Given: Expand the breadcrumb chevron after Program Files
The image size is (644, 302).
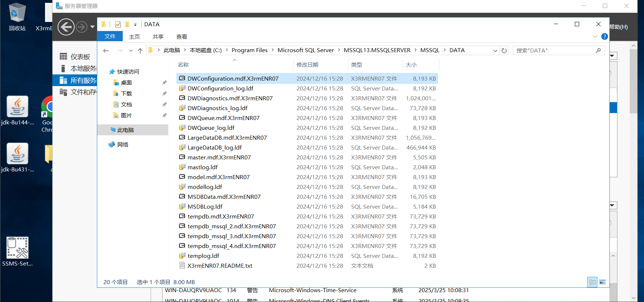Looking at the screenshot, I should point(272,50).
